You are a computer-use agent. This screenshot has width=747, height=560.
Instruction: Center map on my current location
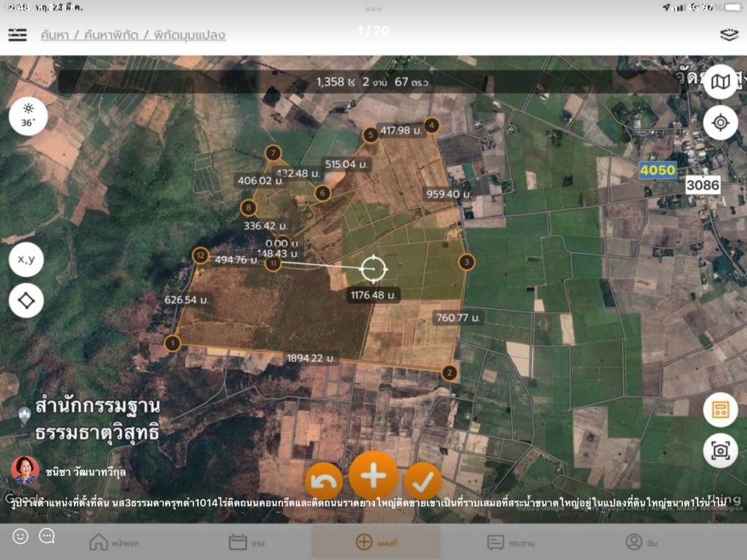pos(720,122)
